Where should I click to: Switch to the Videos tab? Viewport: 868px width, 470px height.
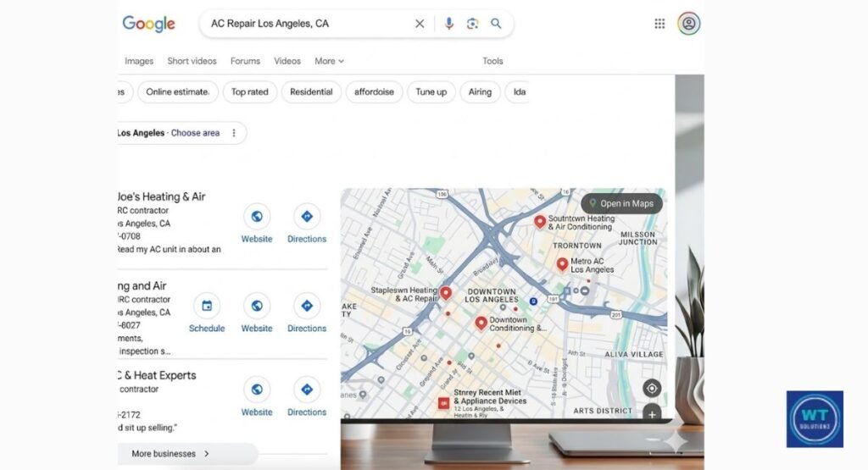point(287,61)
